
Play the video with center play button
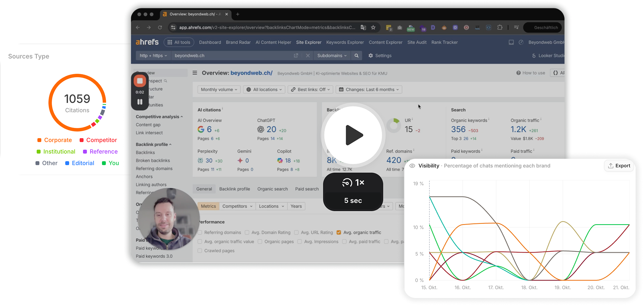pos(353,135)
